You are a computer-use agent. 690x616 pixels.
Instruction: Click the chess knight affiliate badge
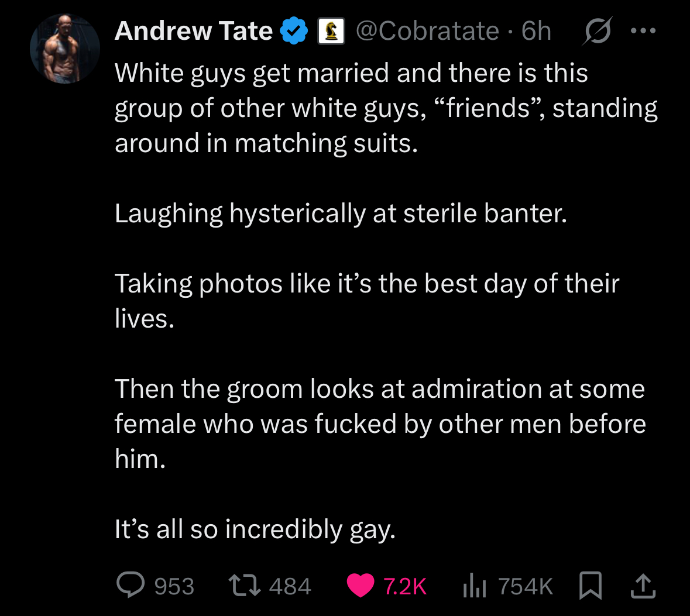[x=331, y=31]
